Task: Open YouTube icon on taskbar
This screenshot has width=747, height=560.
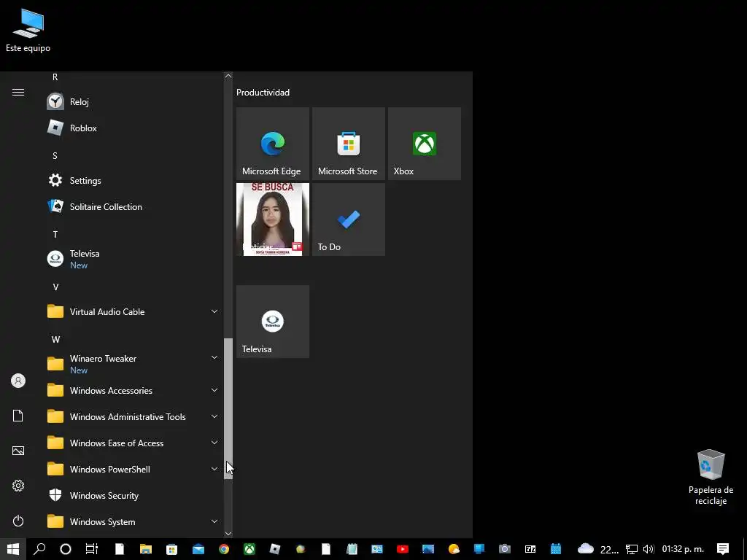Action: tap(403, 549)
